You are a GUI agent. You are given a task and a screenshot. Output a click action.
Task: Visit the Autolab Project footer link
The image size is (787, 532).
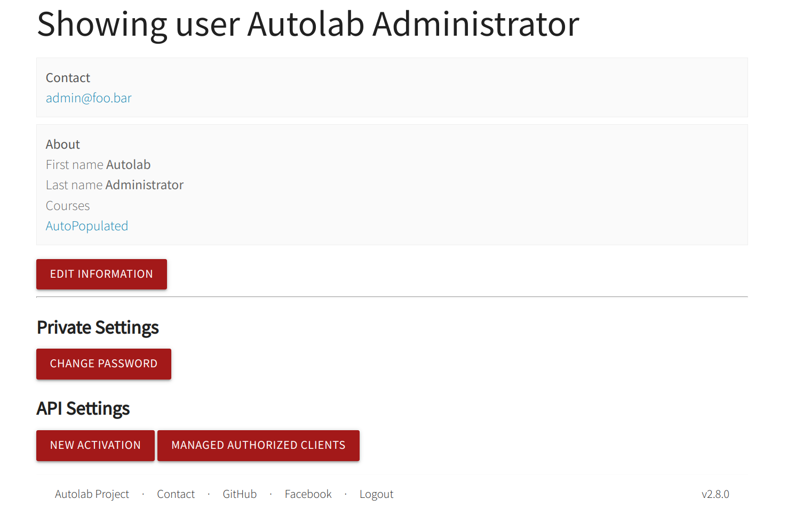click(x=92, y=494)
